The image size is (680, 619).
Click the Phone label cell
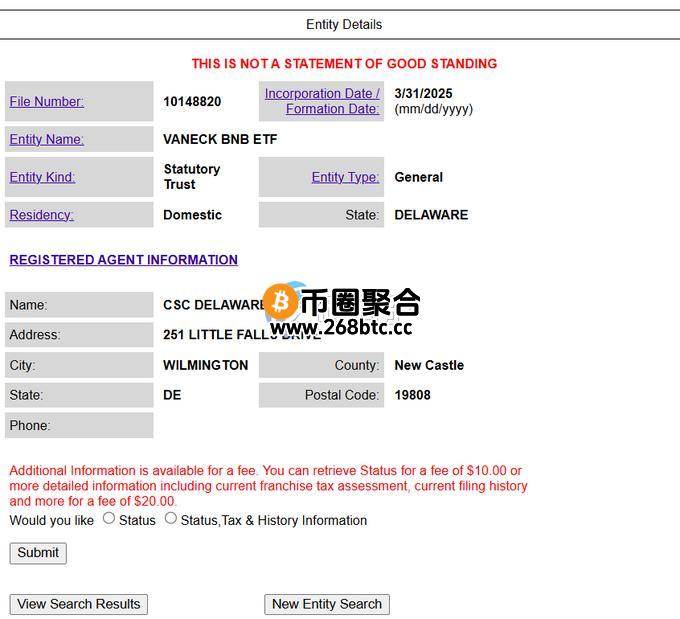click(79, 425)
